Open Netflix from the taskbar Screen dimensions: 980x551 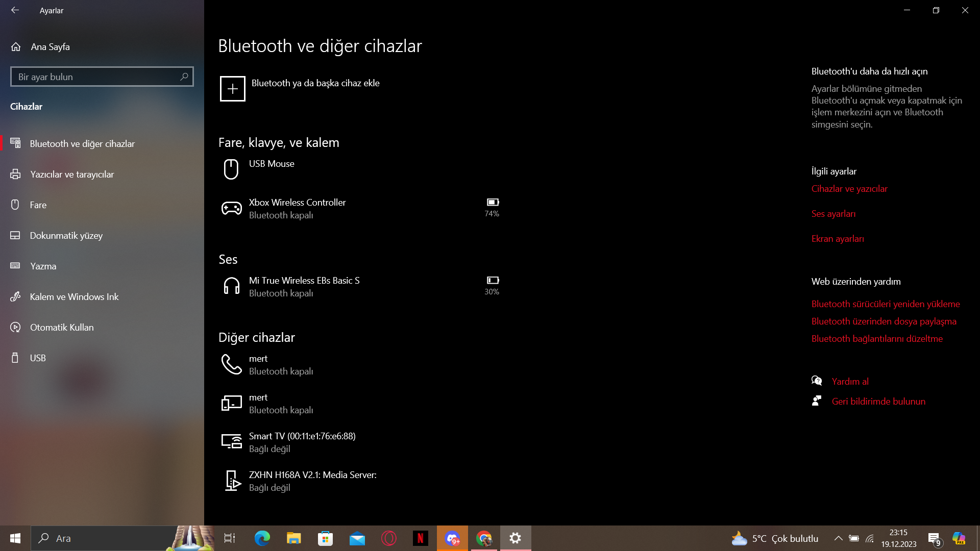point(420,538)
